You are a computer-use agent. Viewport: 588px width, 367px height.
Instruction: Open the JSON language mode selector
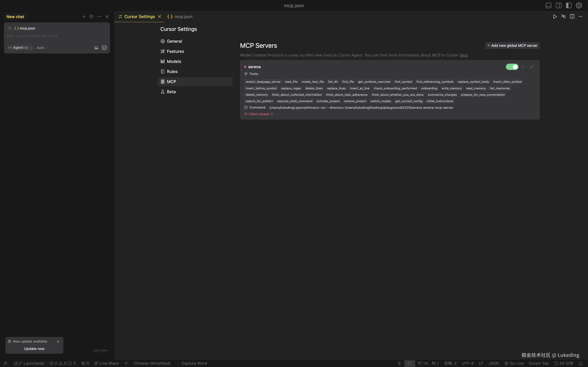pyautogui.click(x=493, y=363)
